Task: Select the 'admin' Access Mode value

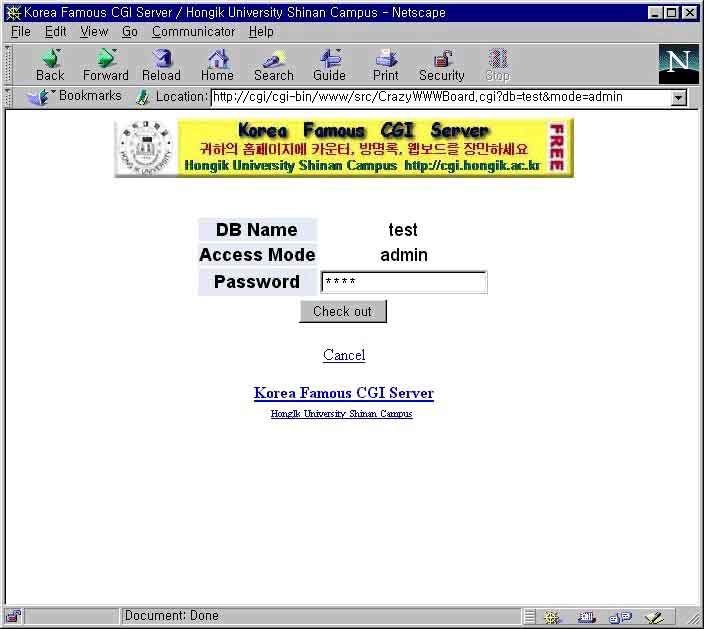Action: click(404, 255)
